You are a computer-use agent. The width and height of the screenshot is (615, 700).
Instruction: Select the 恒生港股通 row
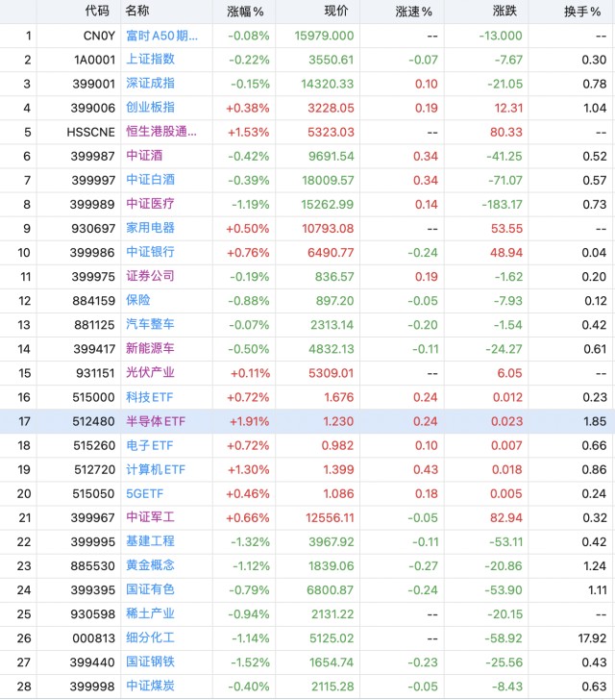pyautogui.click(x=307, y=132)
